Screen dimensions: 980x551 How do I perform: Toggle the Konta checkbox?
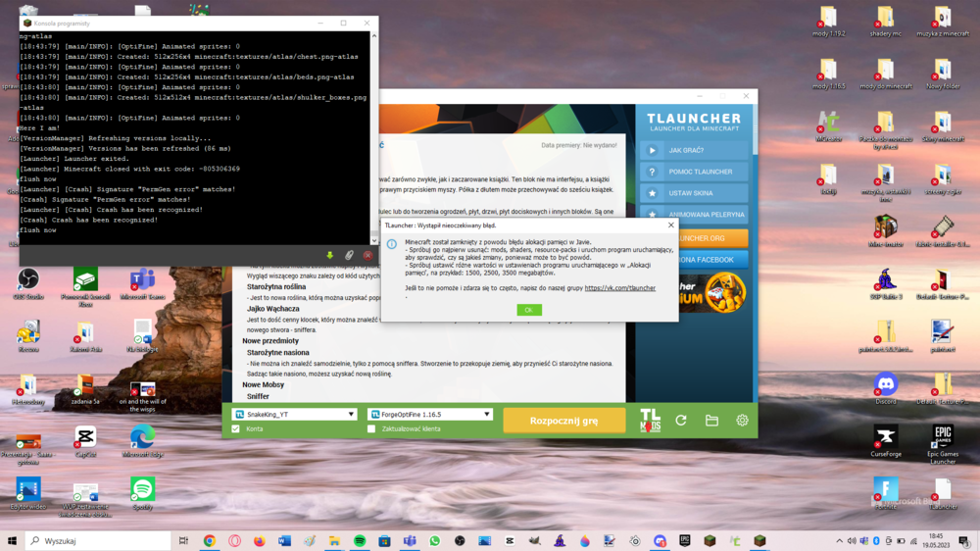tap(235, 429)
